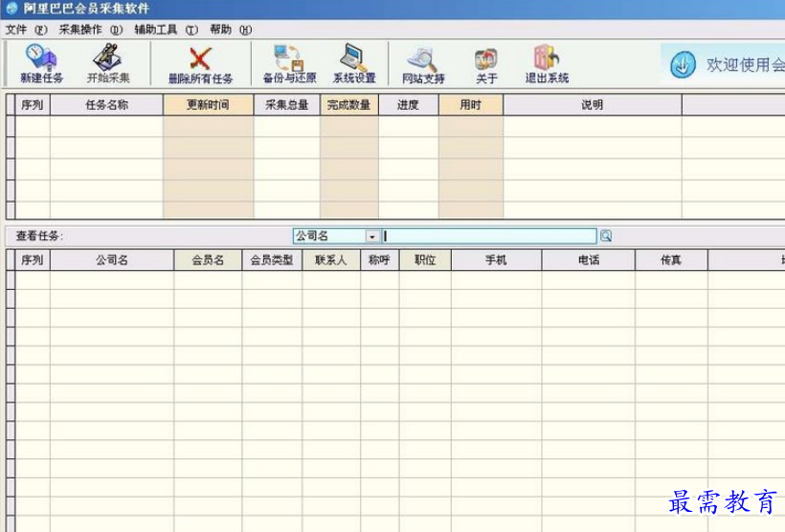785x532 pixels.
Task: Click the 会员类型 column header
Action: click(272, 260)
